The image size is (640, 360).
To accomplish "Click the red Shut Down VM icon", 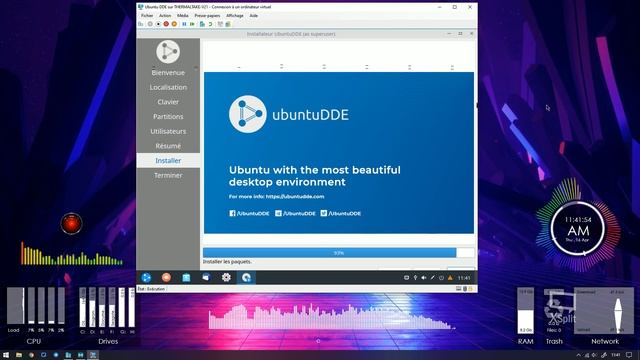I will point(166,24).
